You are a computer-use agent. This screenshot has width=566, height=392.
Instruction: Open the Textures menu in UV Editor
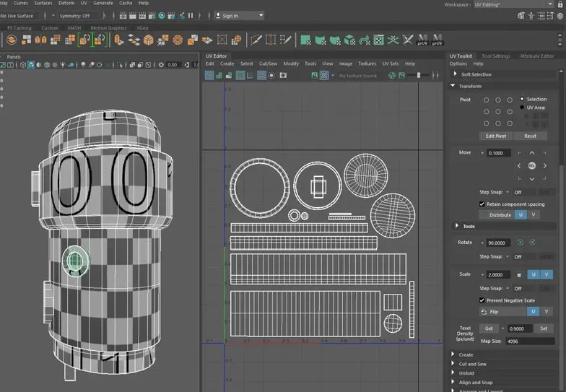[x=367, y=64]
